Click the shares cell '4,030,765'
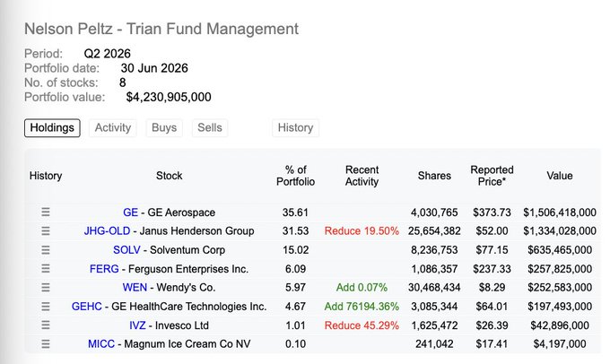610x364 pixels. pos(434,212)
